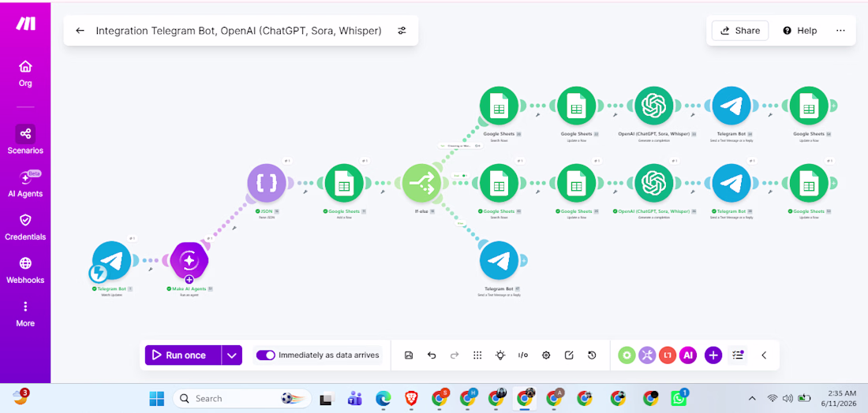Viewport: 868px width, 413px height.
Task: Expand the Run once dropdown arrow
Action: [x=232, y=355]
